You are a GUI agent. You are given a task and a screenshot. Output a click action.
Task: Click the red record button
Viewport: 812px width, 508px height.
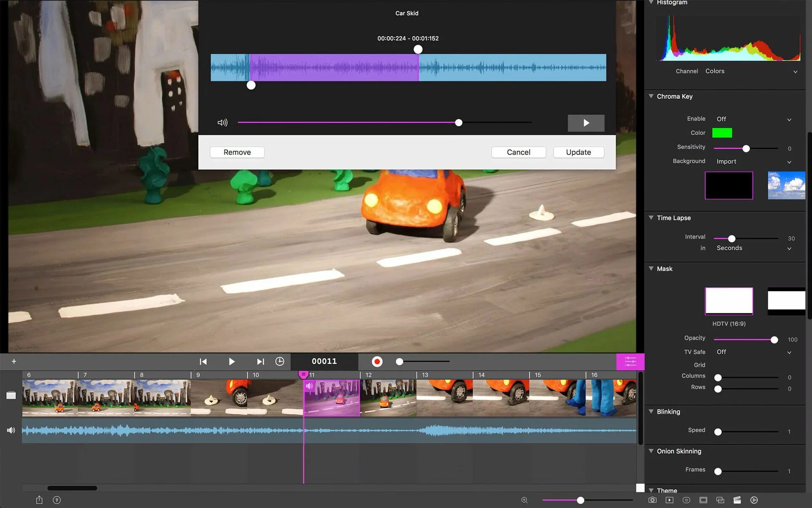tap(377, 361)
